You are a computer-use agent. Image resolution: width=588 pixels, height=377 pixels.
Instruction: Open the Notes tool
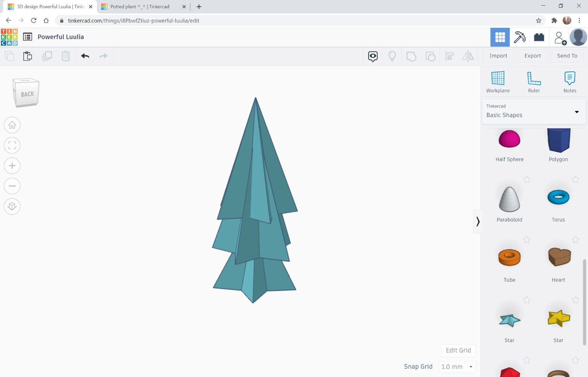coord(570,82)
